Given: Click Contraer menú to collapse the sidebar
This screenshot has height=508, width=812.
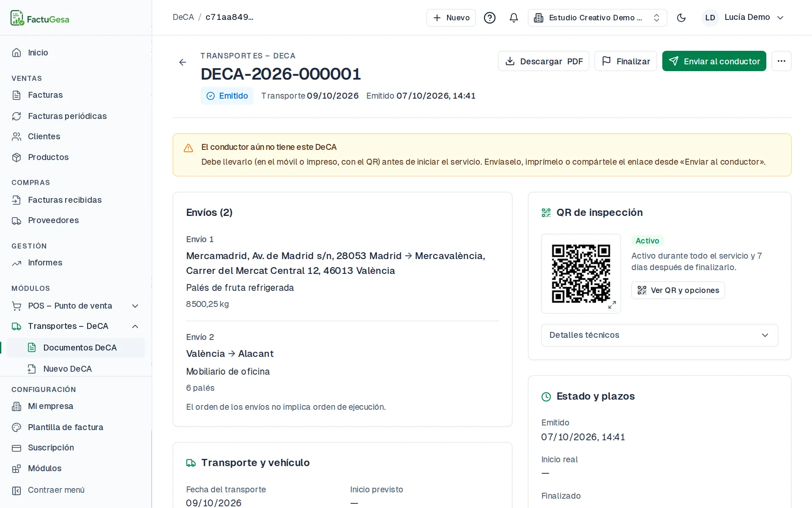Looking at the screenshot, I should point(76,490).
